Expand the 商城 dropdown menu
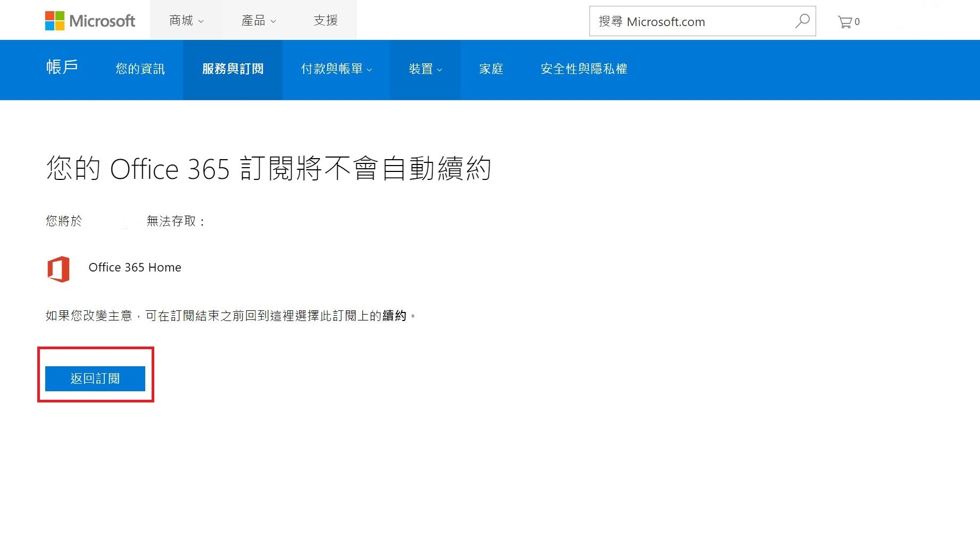This screenshot has width=980, height=535. (x=186, y=20)
